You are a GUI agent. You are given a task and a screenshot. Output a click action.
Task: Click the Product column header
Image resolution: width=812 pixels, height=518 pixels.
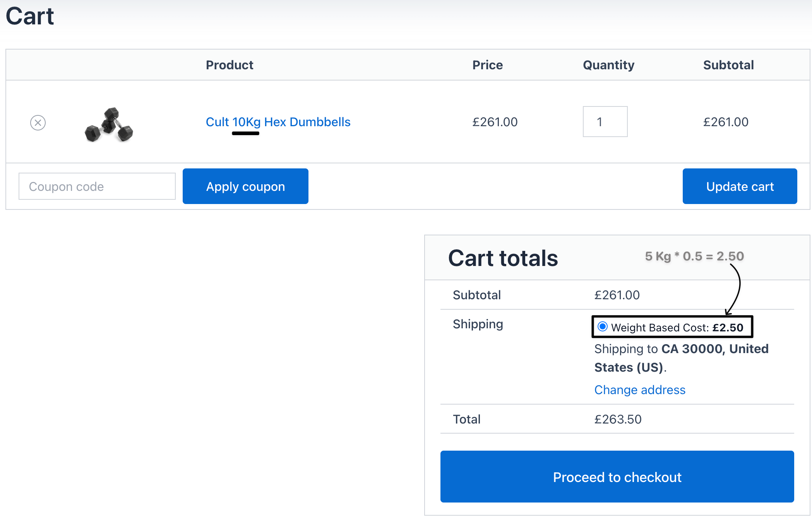[x=230, y=65]
